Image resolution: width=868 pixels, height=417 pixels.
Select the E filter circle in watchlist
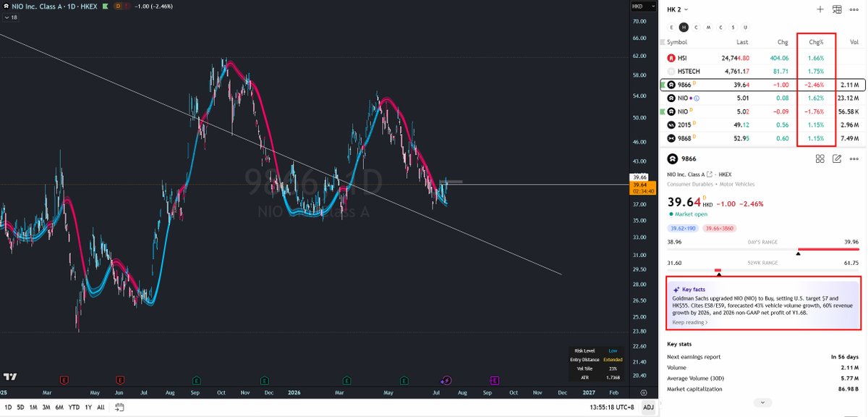(x=672, y=27)
